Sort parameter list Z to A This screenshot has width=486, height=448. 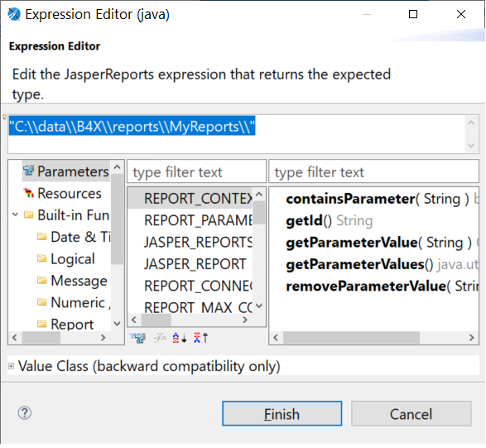pyautogui.click(x=201, y=338)
